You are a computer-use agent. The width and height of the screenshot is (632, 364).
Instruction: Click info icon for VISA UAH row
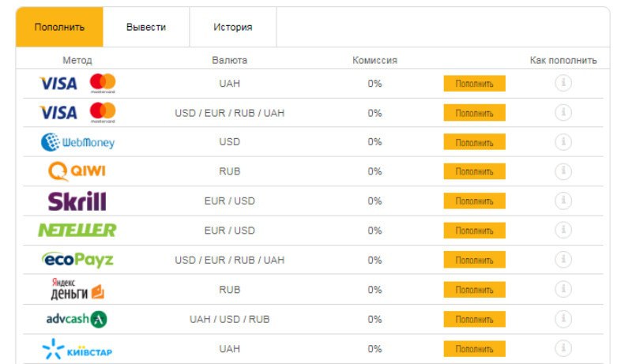[x=563, y=83]
